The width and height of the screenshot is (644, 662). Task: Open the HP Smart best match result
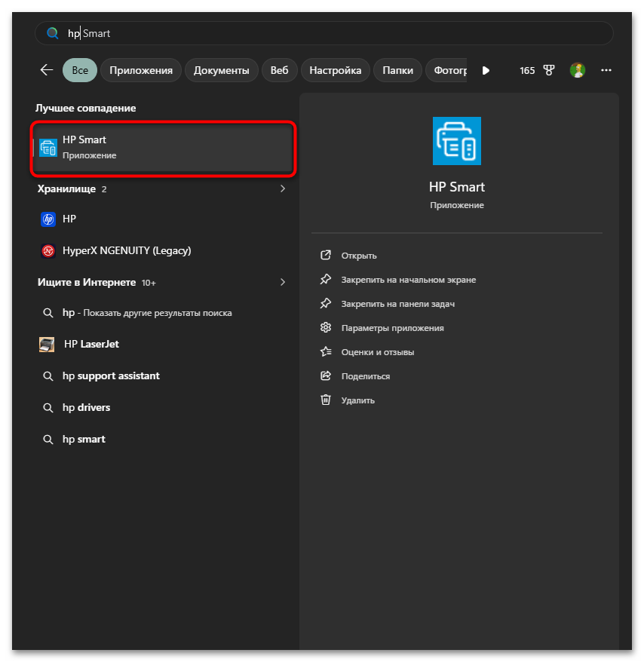[x=163, y=148]
